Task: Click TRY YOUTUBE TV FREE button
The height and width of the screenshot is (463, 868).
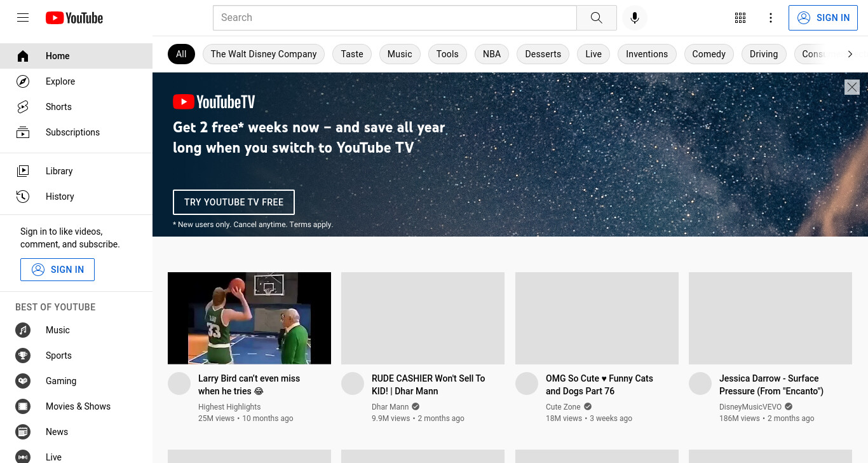Action: [x=234, y=202]
